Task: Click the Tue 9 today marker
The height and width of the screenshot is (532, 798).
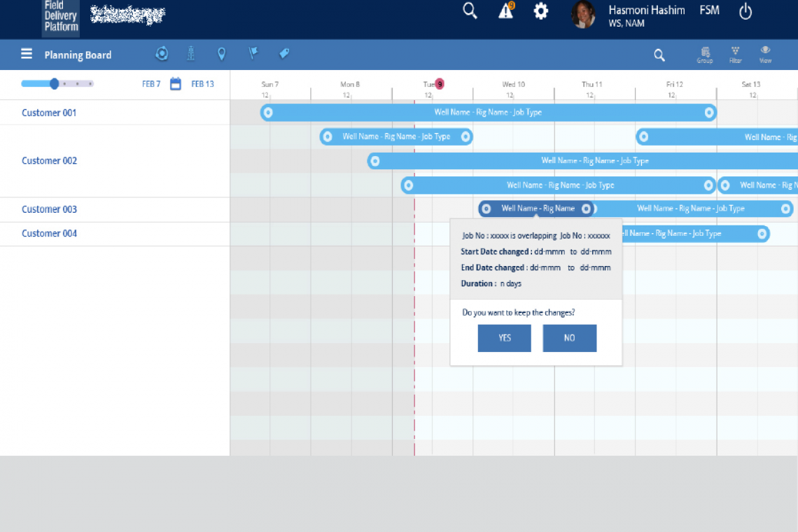Action: pyautogui.click(x=439, y=84)
